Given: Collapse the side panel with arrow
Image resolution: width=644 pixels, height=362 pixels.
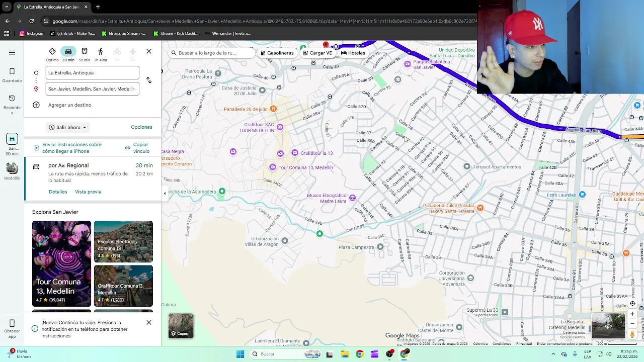Looking at the screenshot, I should (165, 193).
